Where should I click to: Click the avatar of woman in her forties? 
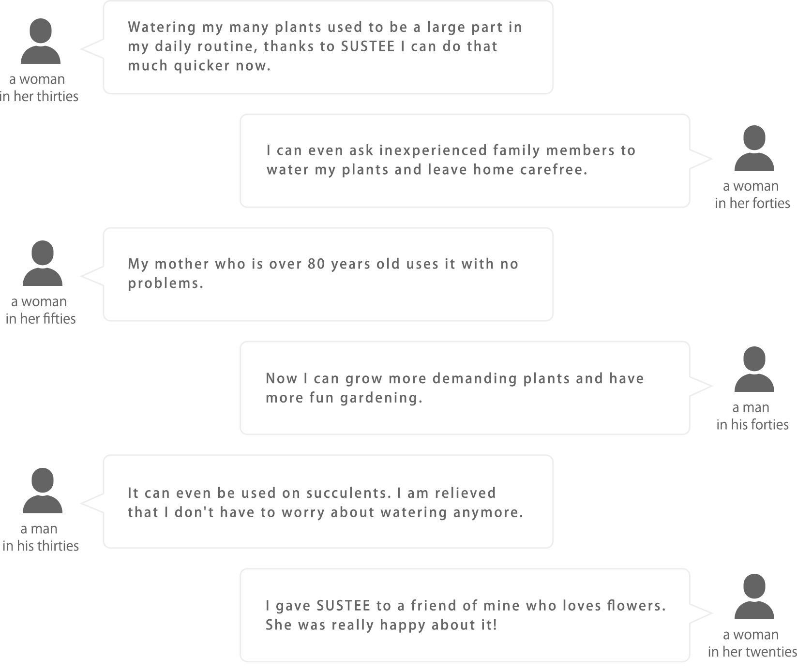click(754, 148)
